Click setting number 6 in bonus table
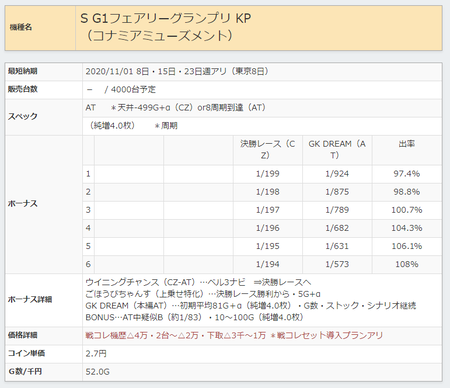Viewport: 450px width, 388px height. click(x=88, y=264)
